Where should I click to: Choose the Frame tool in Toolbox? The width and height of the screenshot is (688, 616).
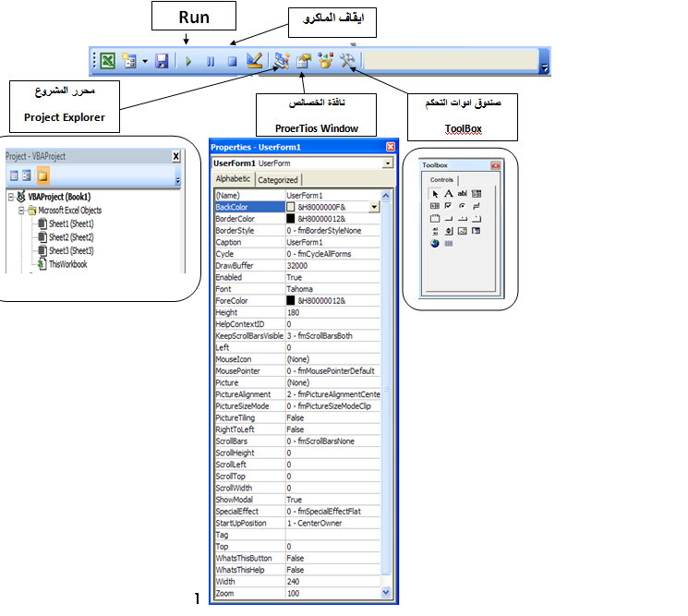[435, 219]
